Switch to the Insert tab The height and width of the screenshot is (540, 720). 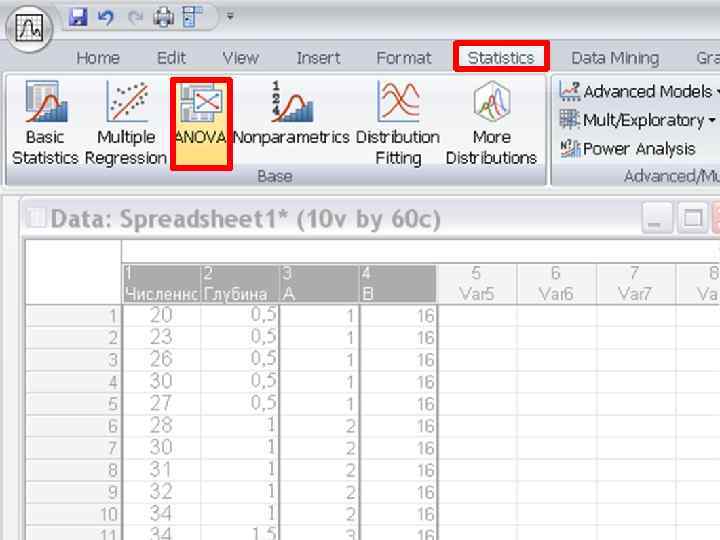pyautogui.click(x=318, y=58)
